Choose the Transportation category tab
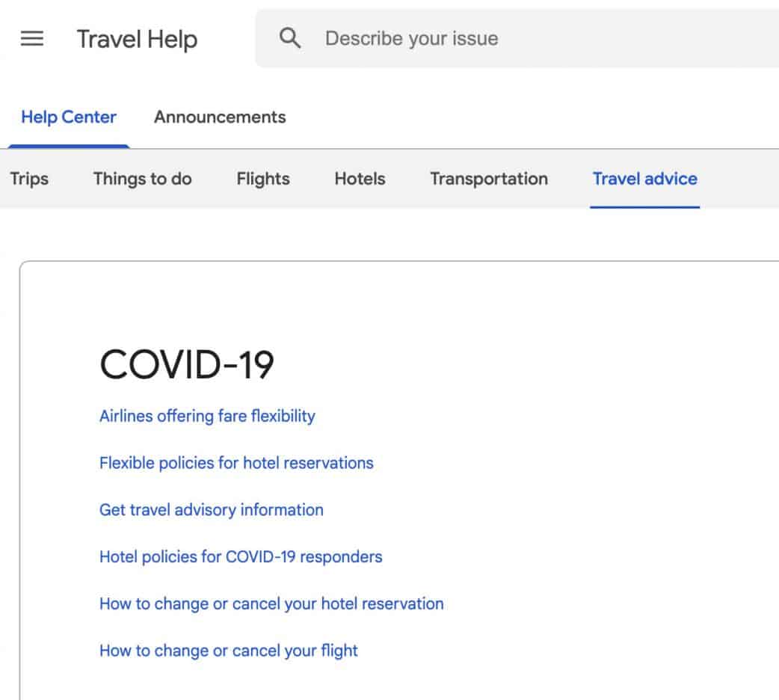779x700 pixels. 489,179
